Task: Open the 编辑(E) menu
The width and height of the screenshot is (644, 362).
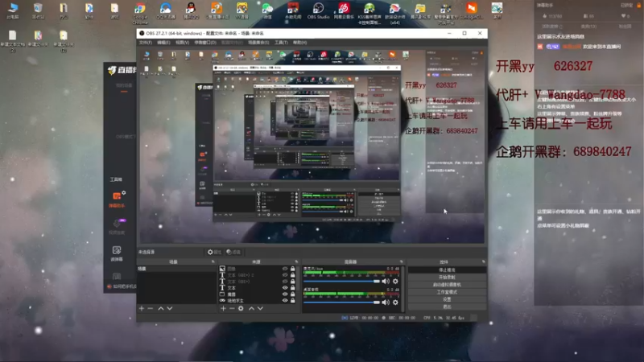Action: 163,43
